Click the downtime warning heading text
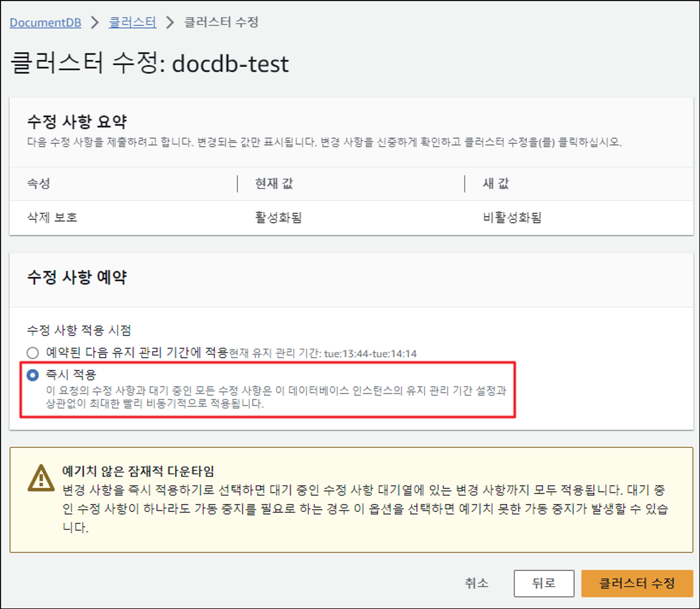The image size is (700, 609). pyautogui.click(x=138, y=471)
